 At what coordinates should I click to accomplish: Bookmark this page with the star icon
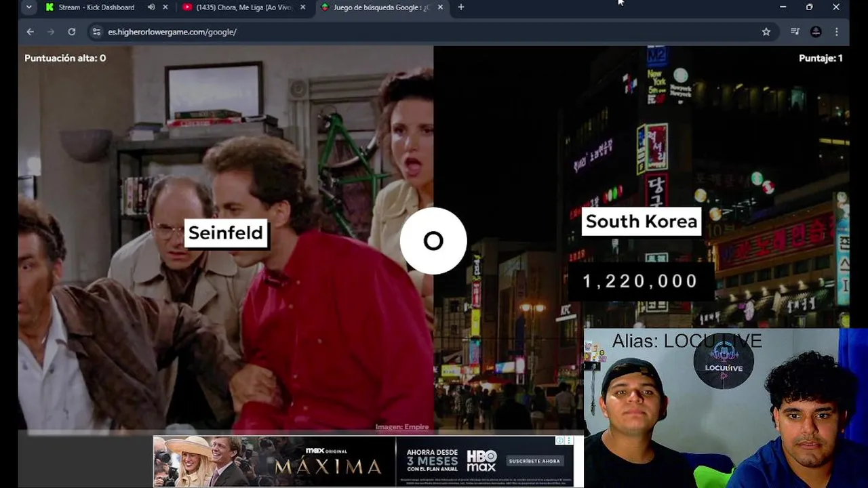tap(766, 32)
